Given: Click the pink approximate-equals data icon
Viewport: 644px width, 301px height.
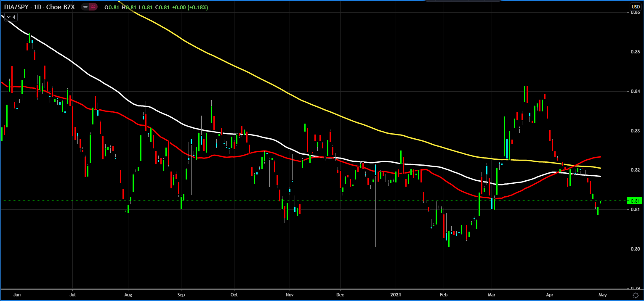Looking at the screenshot, I should tap(93, 8).
